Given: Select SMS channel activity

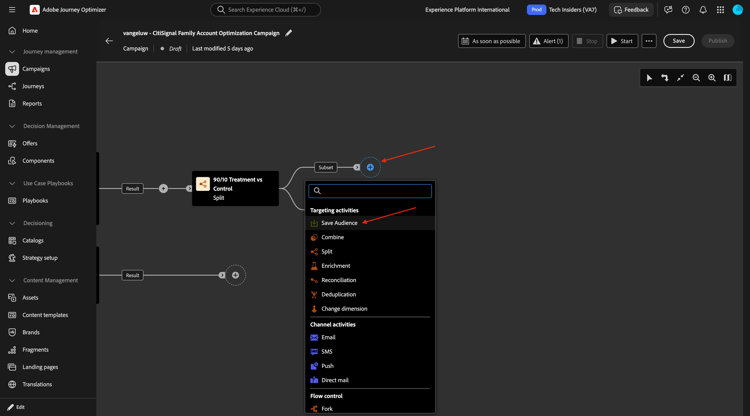Looking at the screenshot, I should pyautogui.click(x=370, y=351).
